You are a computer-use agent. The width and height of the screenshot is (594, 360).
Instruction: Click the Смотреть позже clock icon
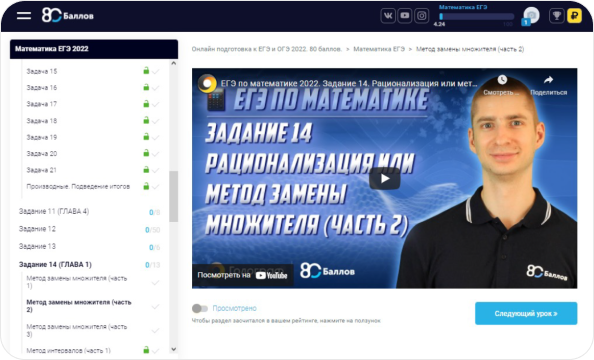tap(502, 80)
